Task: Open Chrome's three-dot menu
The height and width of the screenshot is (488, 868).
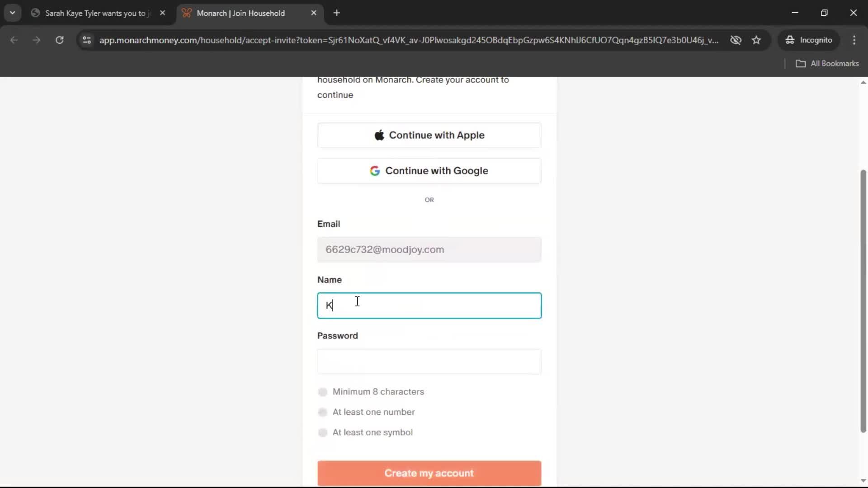Action: [854, 40]
